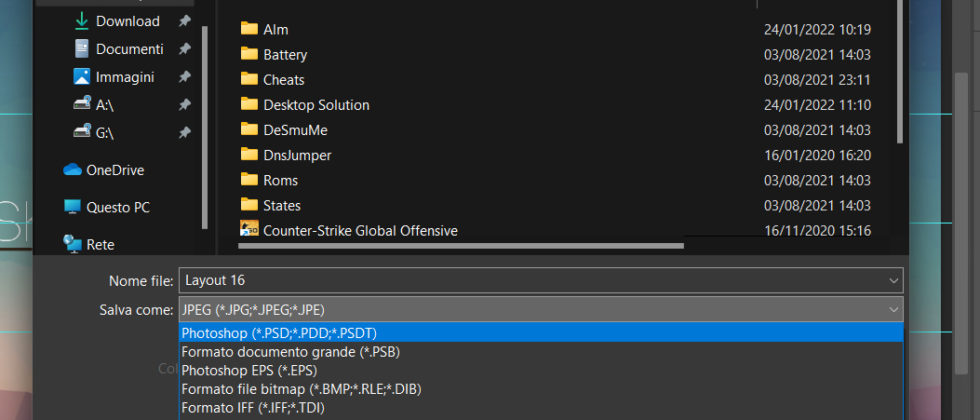Select the Cheats folder name
This screenshot has height=420, width=980.
pos(284,80)
